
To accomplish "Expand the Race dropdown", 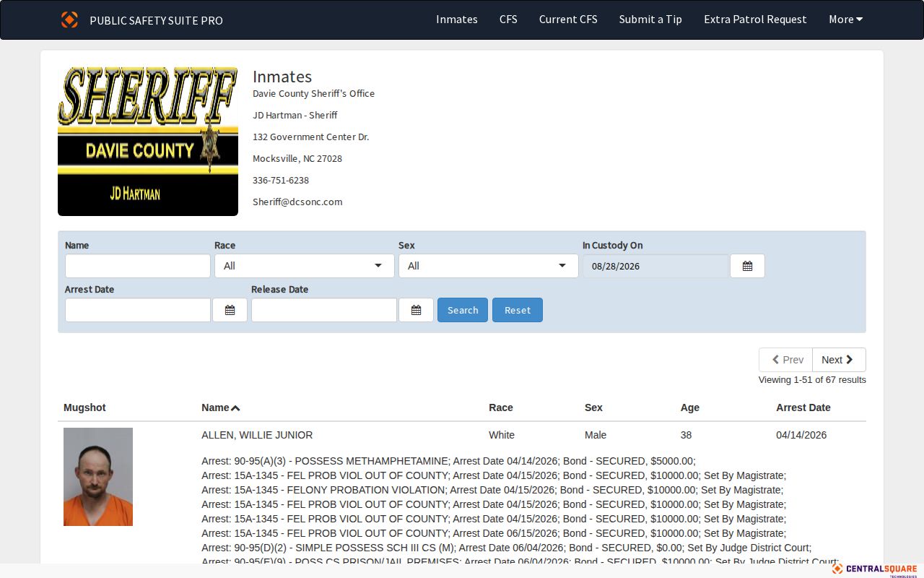I will coord(304,266).
